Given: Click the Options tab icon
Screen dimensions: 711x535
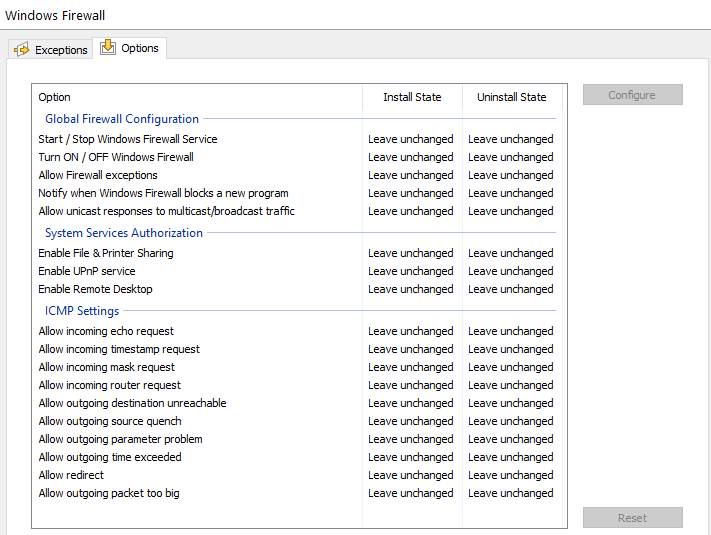Looking at the screenshot, I should [x=108, y=47].
